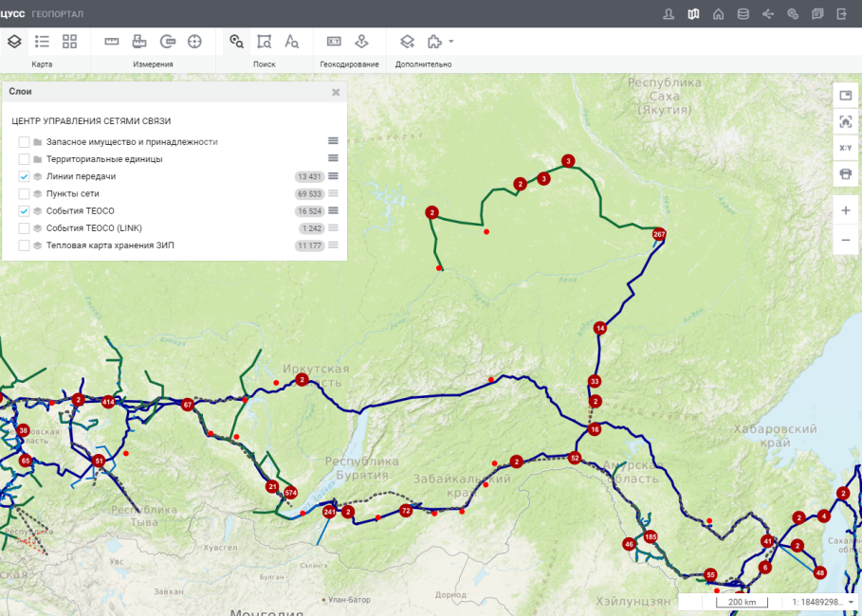Click the 267 event cluster marker
This screenshot has height=616, width=862.
coord(659,234)
